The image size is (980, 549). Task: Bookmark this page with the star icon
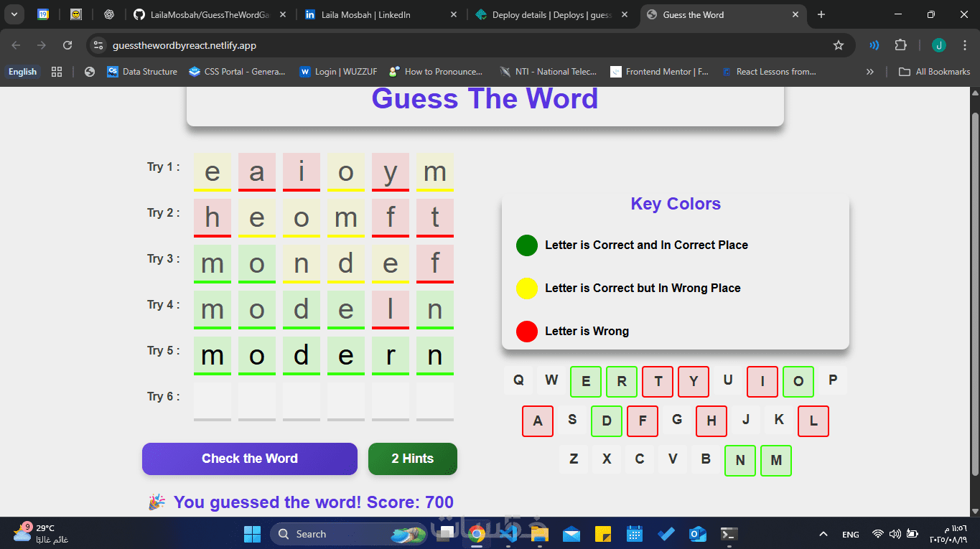tap(839, 45)
